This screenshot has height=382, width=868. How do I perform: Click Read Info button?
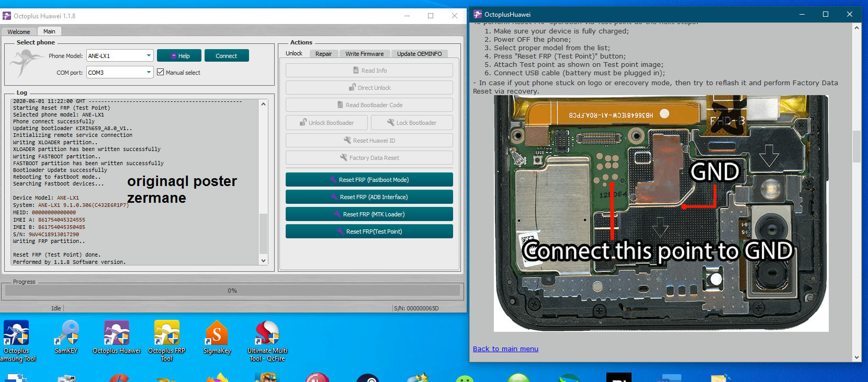(x=369, y=71)
